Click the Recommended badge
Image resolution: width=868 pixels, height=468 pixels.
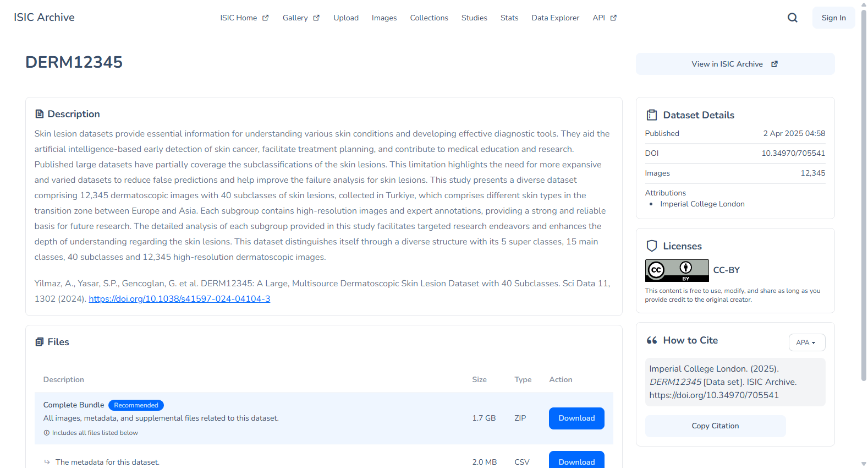pyautogui.click(x=136, y=405)
